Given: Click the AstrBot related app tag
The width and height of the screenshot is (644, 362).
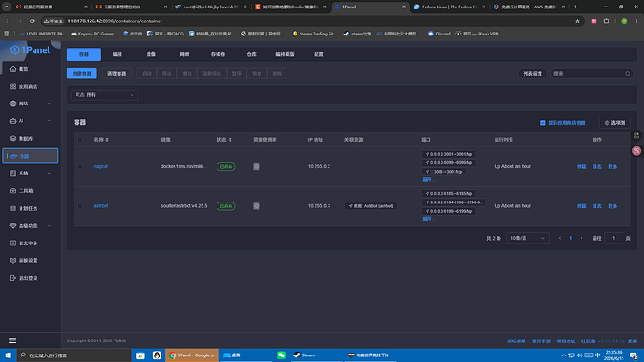Looking at the screenshot, I should coord(371,206).
